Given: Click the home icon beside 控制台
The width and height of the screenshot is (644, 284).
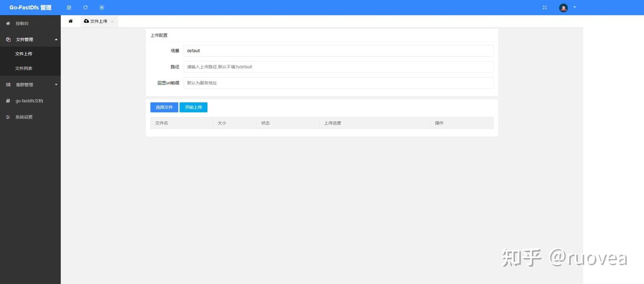Looking at the screenshot, I should click(8, 23).
